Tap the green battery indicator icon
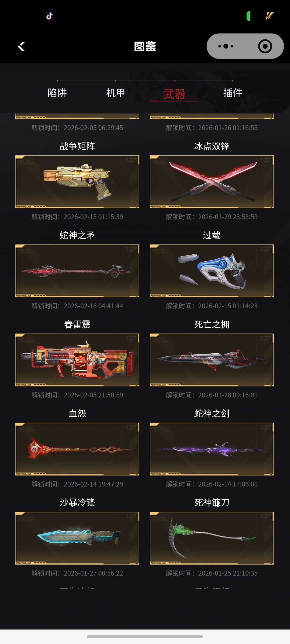 249,16
